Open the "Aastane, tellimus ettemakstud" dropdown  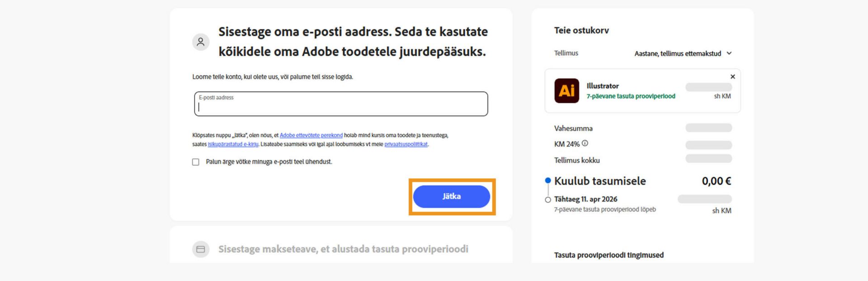(678, 53)
